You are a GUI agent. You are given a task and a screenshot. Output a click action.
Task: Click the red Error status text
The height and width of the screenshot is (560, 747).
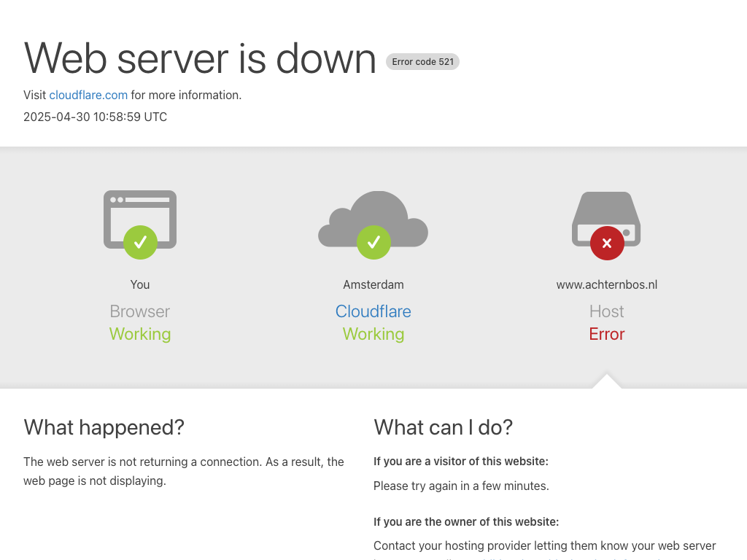point(606,334)
